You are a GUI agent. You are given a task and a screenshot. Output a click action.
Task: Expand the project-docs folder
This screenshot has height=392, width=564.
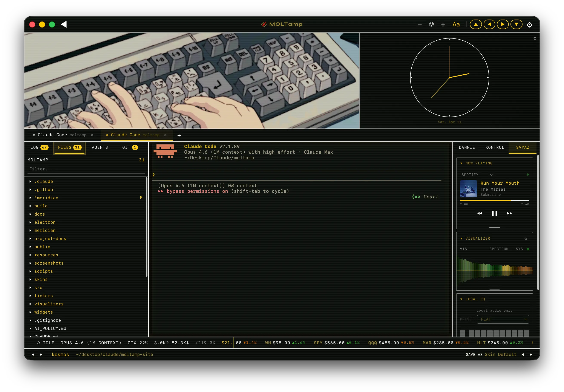(x=86, y=239)
